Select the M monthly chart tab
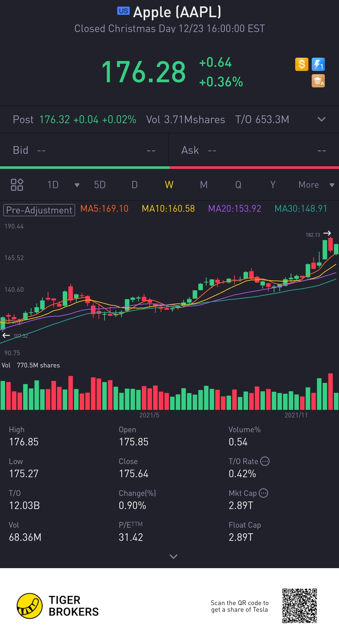Viewport: 339px width, 644px height. point(204,185)
